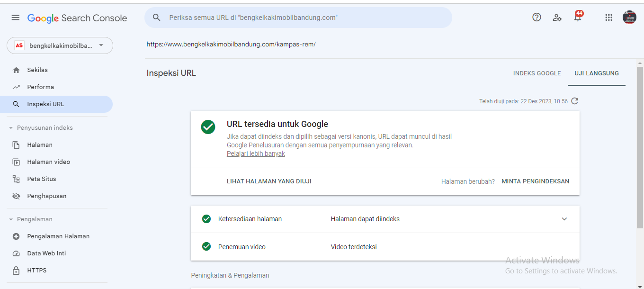The image size is (644, 289).
Task: Click the HTTPS lock icon
Action: click(16, 271)
